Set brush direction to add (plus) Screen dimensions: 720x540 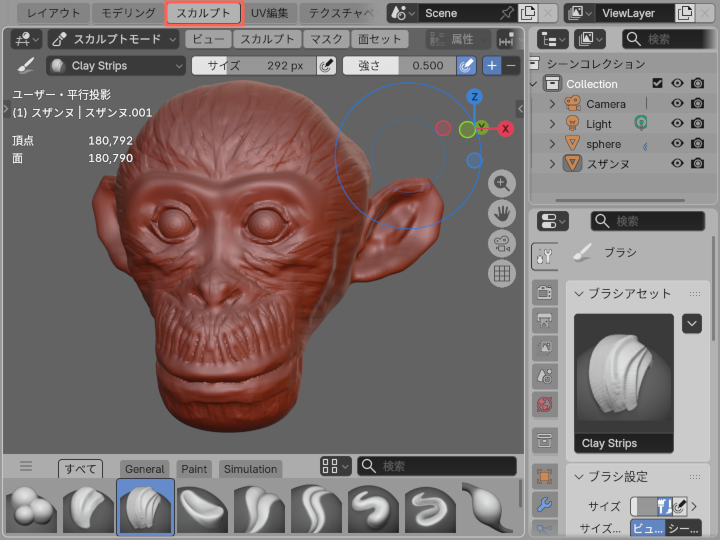(492, 66)
